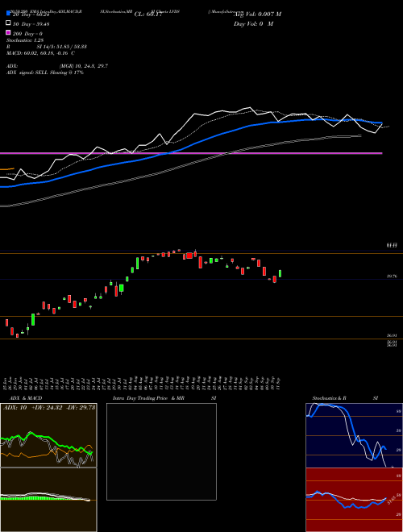Click the 56.91 price axis label

[392, 335]
